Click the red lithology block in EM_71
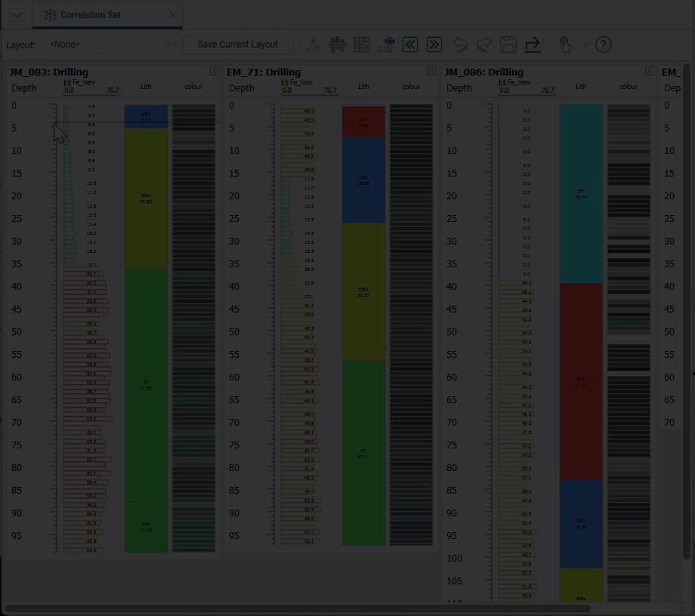This screenshot has height=616, width=695. (363, 121)
